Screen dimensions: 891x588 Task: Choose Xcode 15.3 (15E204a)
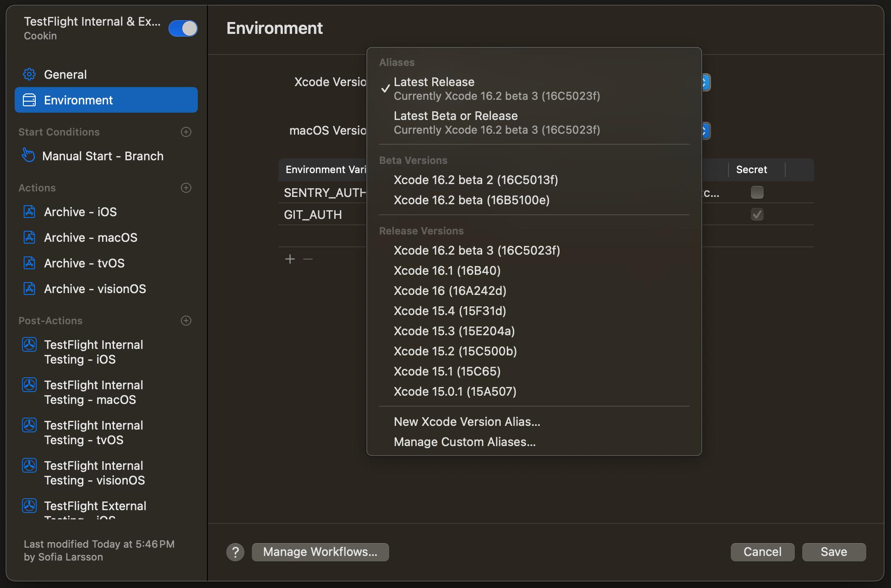pyautogui.click(x=534, y=331)
